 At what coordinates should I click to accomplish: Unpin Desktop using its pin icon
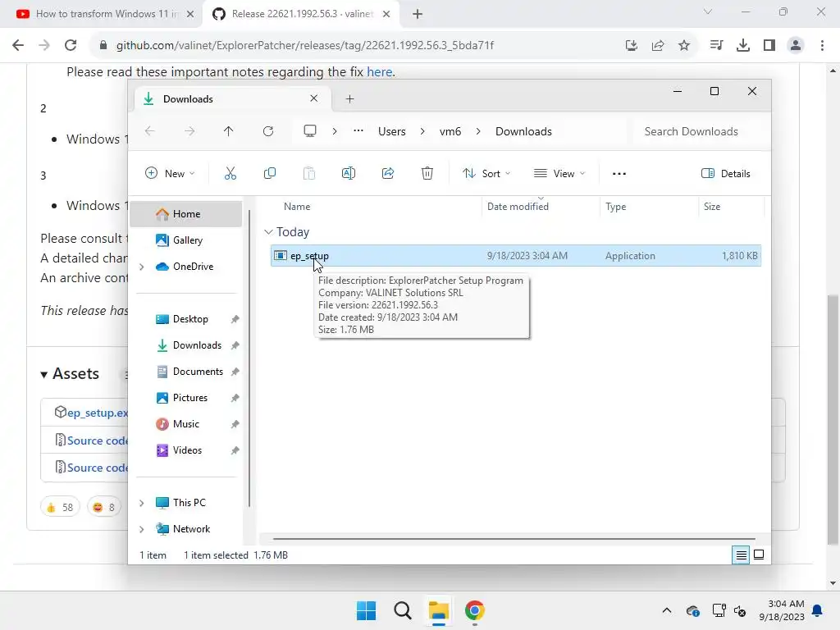point(235,319)
